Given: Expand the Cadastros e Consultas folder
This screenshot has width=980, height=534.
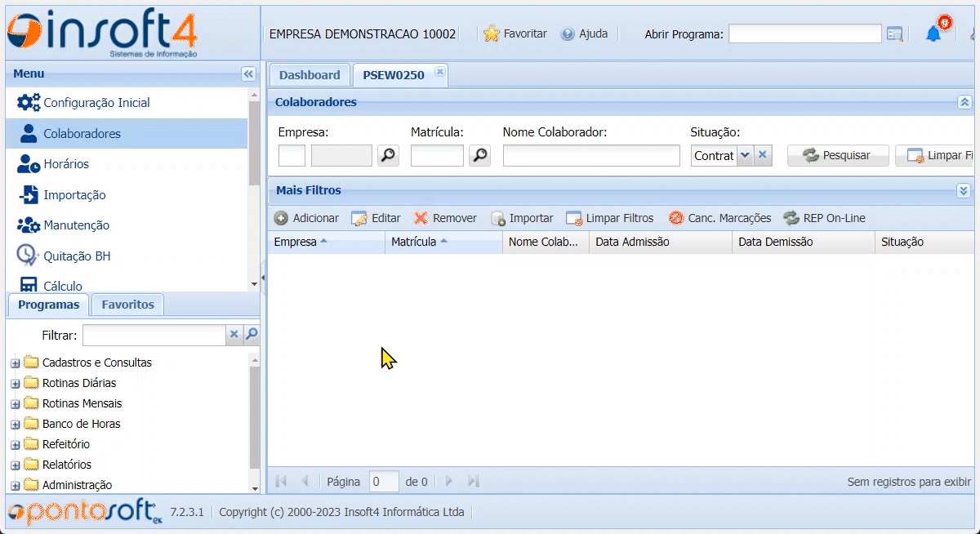Looking at the screenshot, I should [15, 362].
